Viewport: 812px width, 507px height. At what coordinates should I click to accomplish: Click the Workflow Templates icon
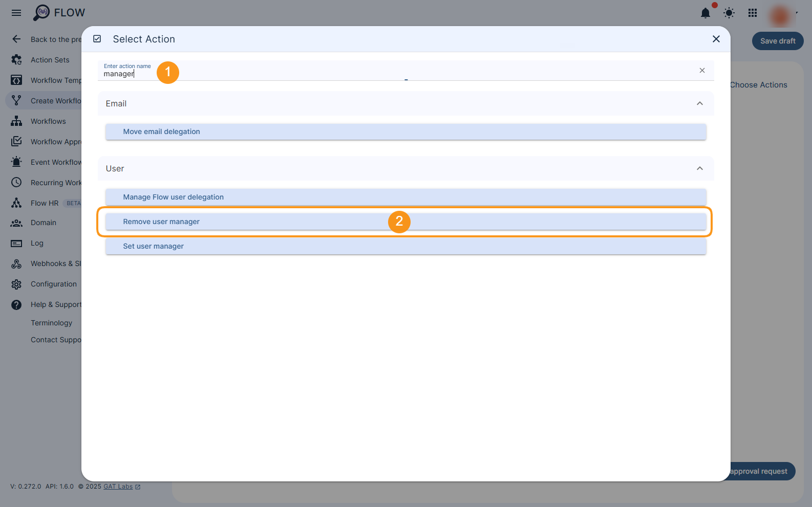click(16, 80)
